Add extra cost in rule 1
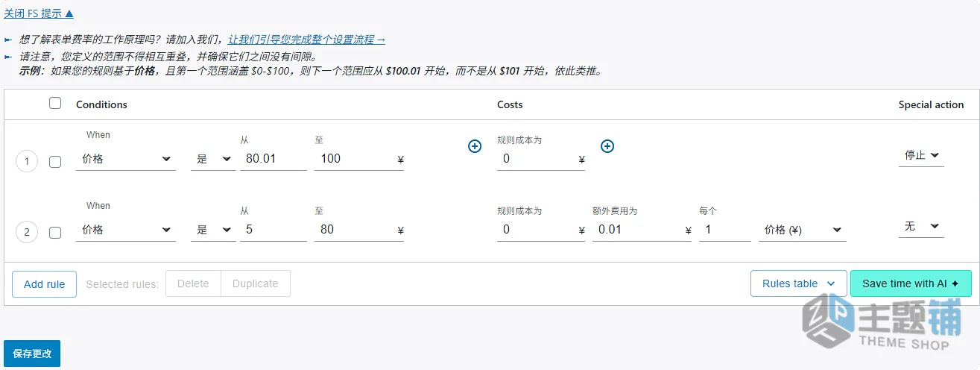 pos(607,146)
